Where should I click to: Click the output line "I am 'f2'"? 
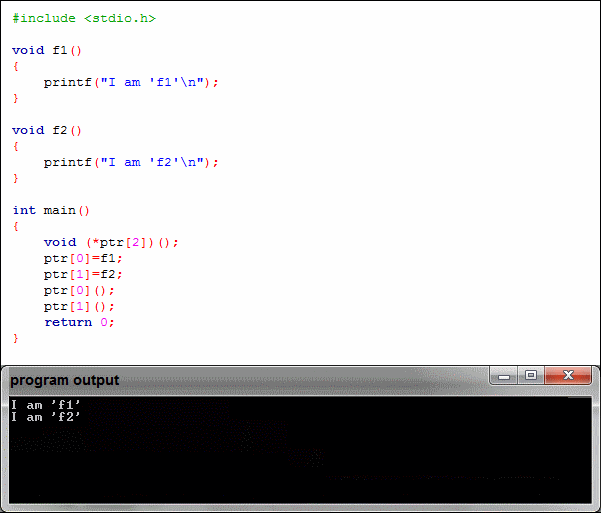(46, 417)
